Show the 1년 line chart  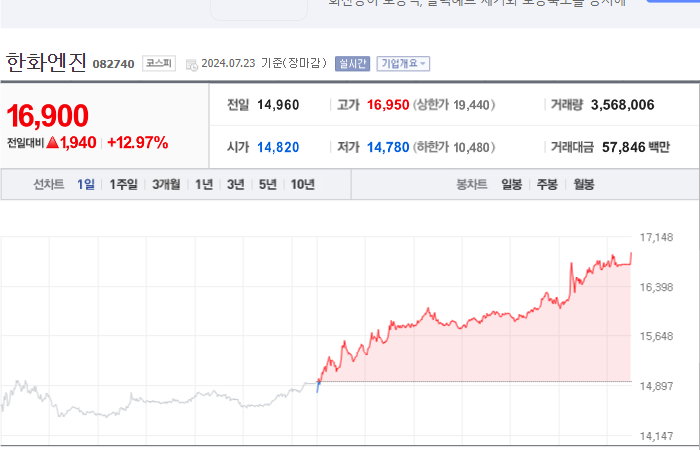pyautogui.click(x=204, y=184)
